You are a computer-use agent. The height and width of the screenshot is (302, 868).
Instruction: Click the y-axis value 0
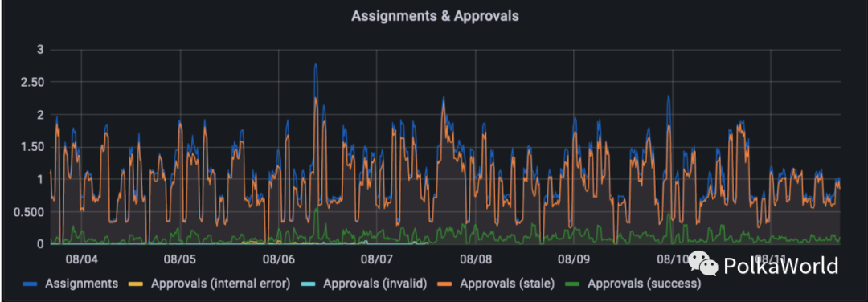pos(39,244)
